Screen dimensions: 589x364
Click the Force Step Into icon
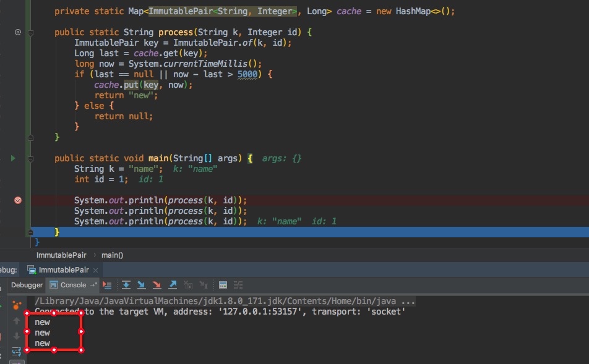point(157,285)
